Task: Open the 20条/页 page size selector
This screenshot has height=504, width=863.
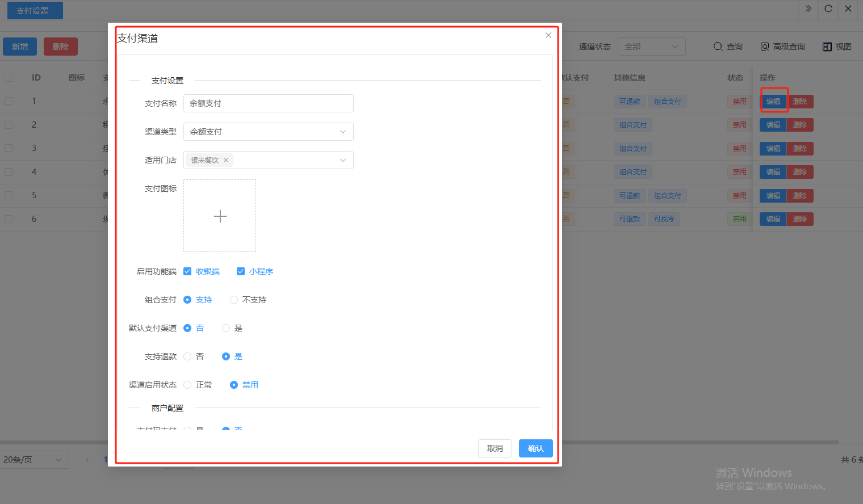Action: [x=34, y=460]
